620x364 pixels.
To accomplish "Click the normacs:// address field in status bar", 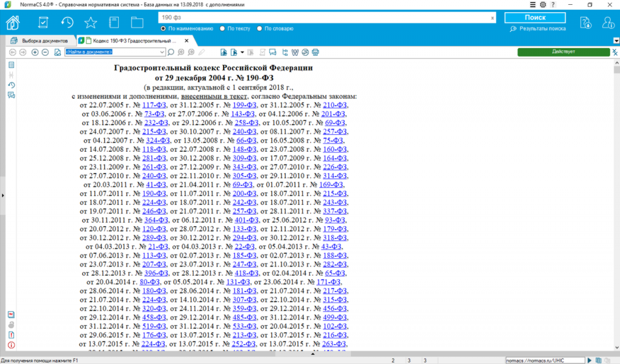I will (x=545, y=360).
